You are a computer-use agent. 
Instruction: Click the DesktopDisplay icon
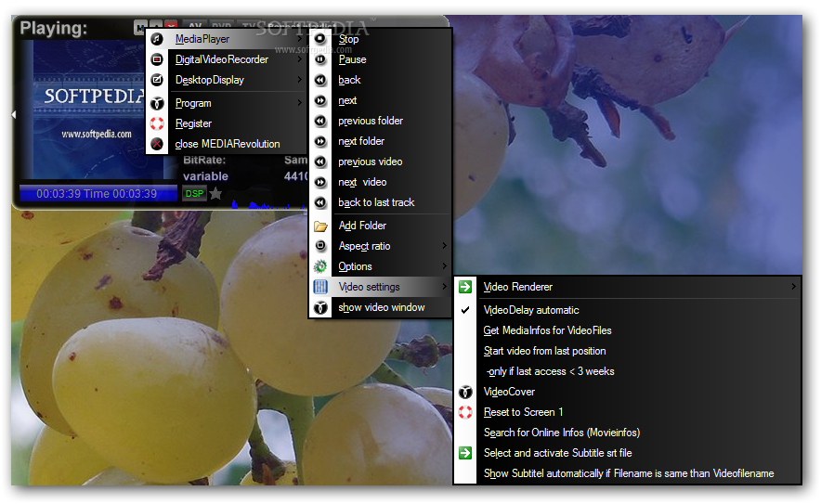[157, 80]
